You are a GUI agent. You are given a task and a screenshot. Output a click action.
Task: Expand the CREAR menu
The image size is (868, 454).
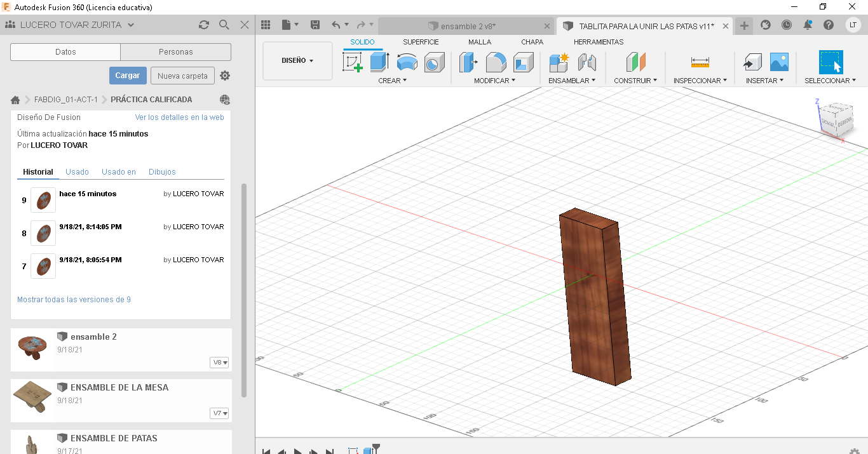click(392, 81)
